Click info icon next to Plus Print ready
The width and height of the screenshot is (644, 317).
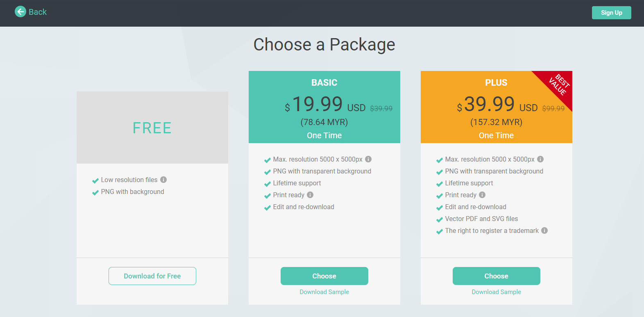click(x=482, y=195)
